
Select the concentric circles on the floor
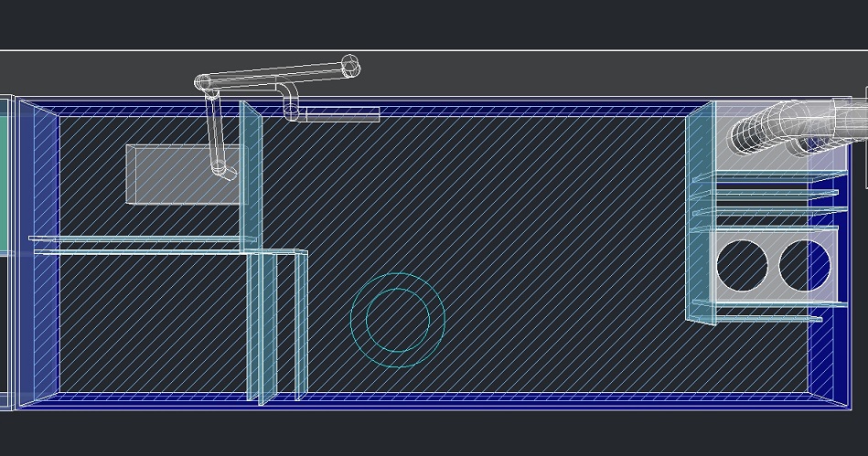(398, 320)
